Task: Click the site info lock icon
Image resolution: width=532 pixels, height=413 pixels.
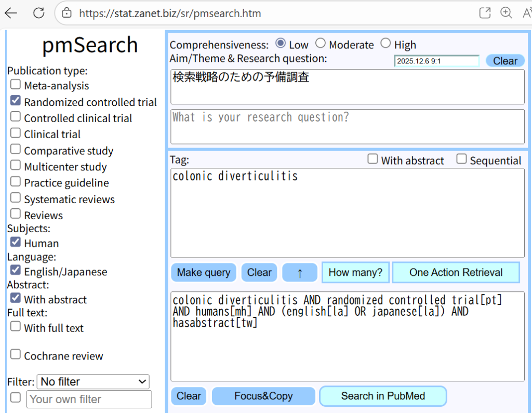Action: [x=66, y=14]
